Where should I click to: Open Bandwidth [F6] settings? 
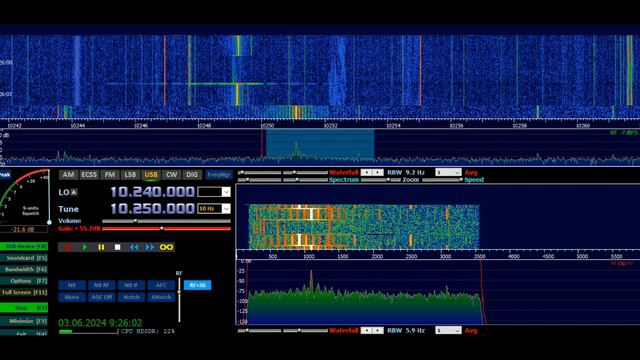pyautogui.click(x=24, y=269)
